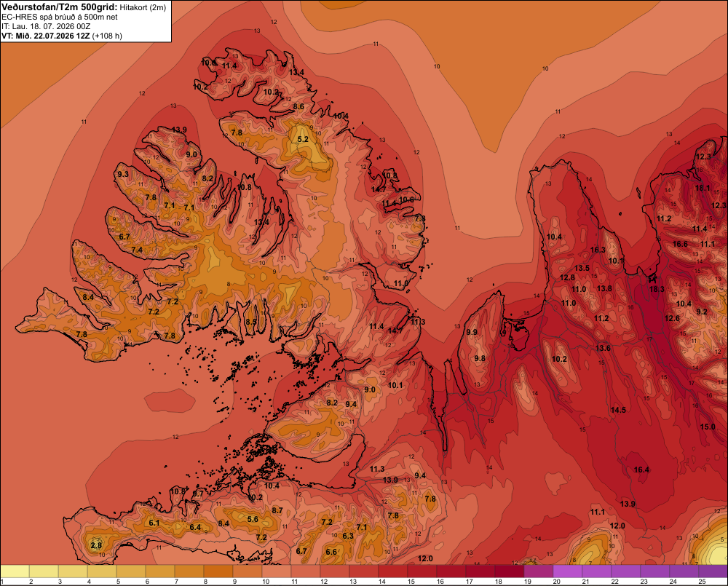Image resolution: width=728 pixels, height=586 pixels.
Task: Click the legend swatch between 15 and 16
Action: tap(422, 571)
